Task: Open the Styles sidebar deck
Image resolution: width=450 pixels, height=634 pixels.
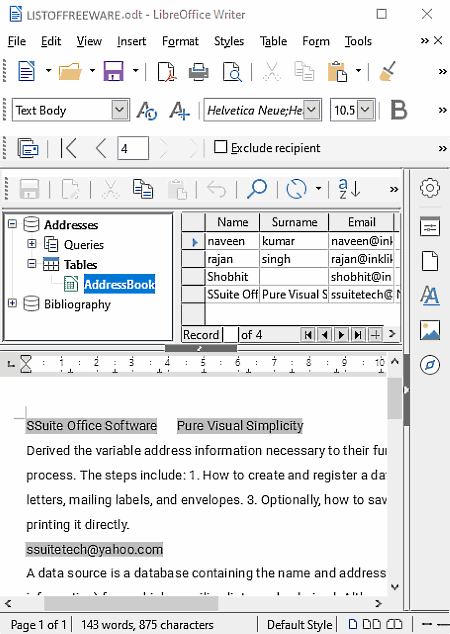Action: pyautogui.click(x=429, y=295)
